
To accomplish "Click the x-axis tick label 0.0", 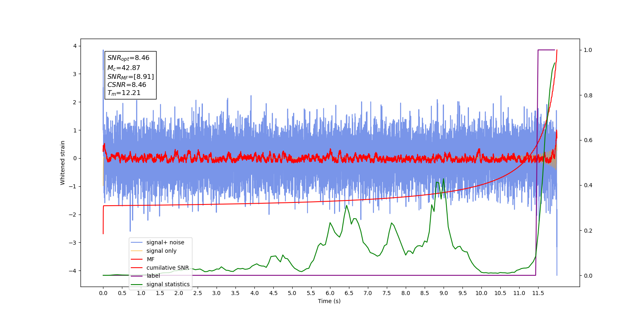I will (x=103, y=293).
